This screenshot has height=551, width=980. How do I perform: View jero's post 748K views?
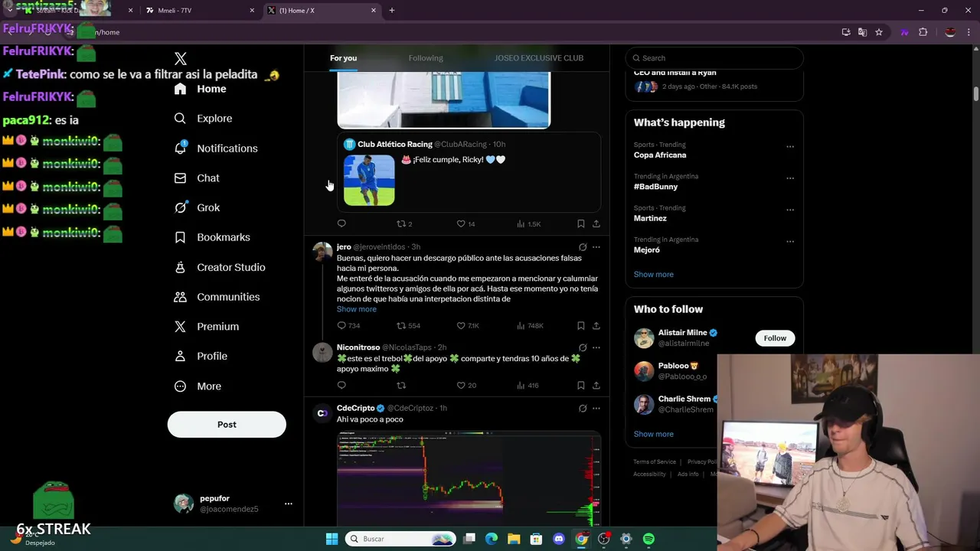pos(530,326)
